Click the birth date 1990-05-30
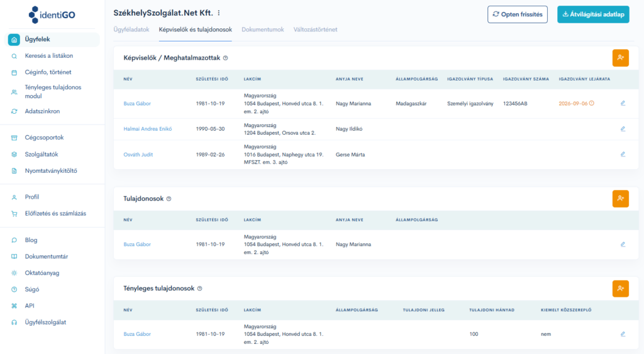Viewport: 644px width, 354px height. tap(210, 129)
